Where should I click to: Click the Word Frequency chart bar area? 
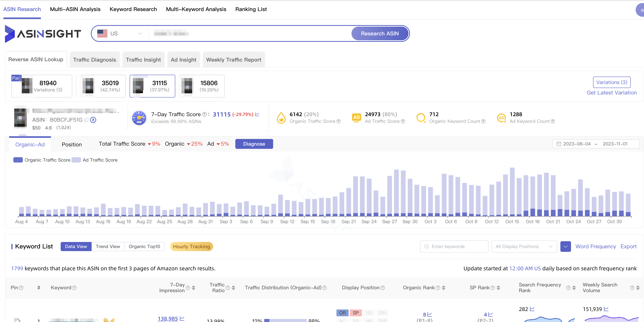[596, 246]
